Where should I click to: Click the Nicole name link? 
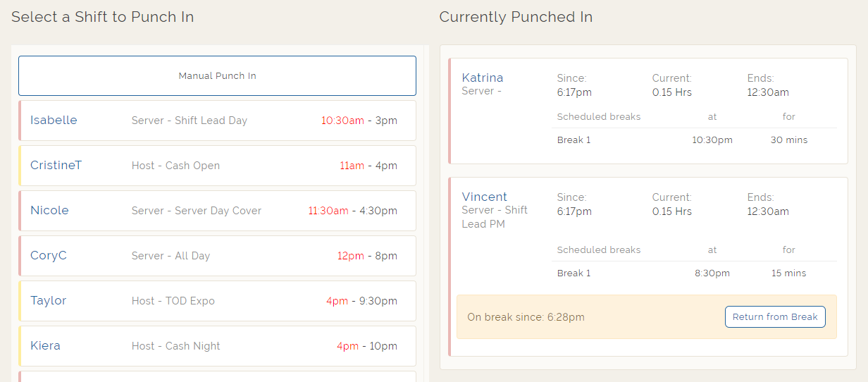[49, 211]
